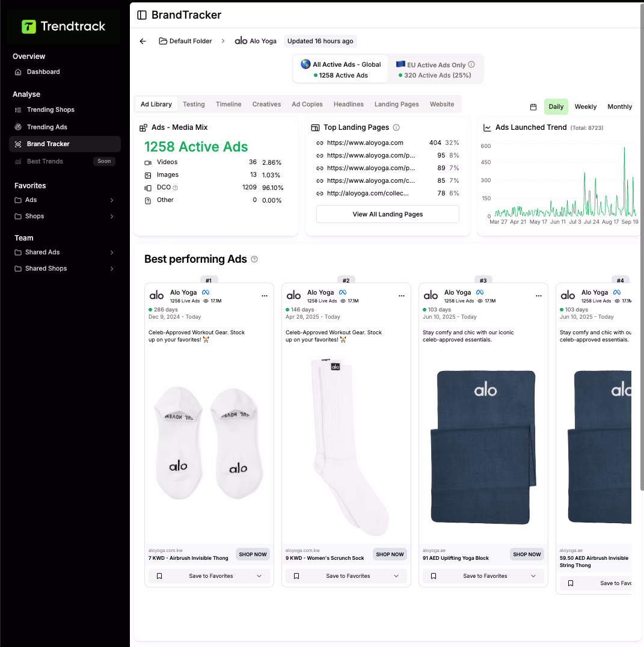The image size is (644, 647).
Task: Open the Creatives tab
Action: click(x=266, y=105)
